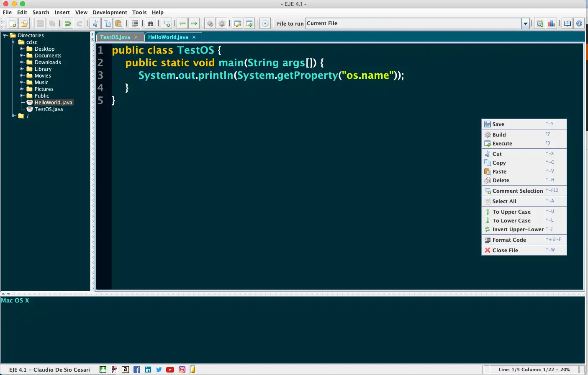Choose Execute in the context menu

(x=524, y=143)
